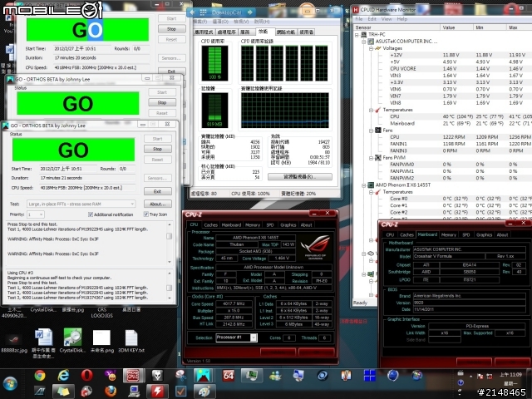Collapse the ASUSTeK COMPUTER INC. node
The image size is (532, 399).
364,42
